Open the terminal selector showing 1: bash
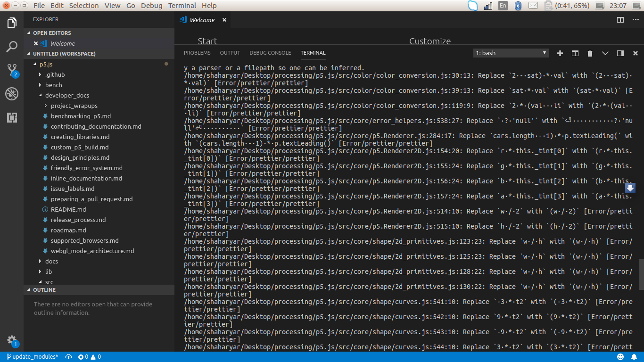Screen dimensions: 644x362 click(510, 53)
